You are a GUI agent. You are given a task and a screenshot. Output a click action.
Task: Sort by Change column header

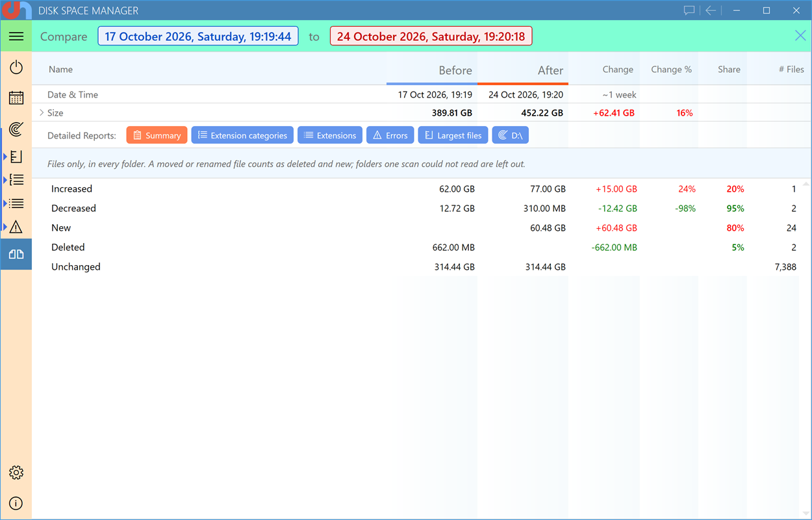(x=618, y=70)
